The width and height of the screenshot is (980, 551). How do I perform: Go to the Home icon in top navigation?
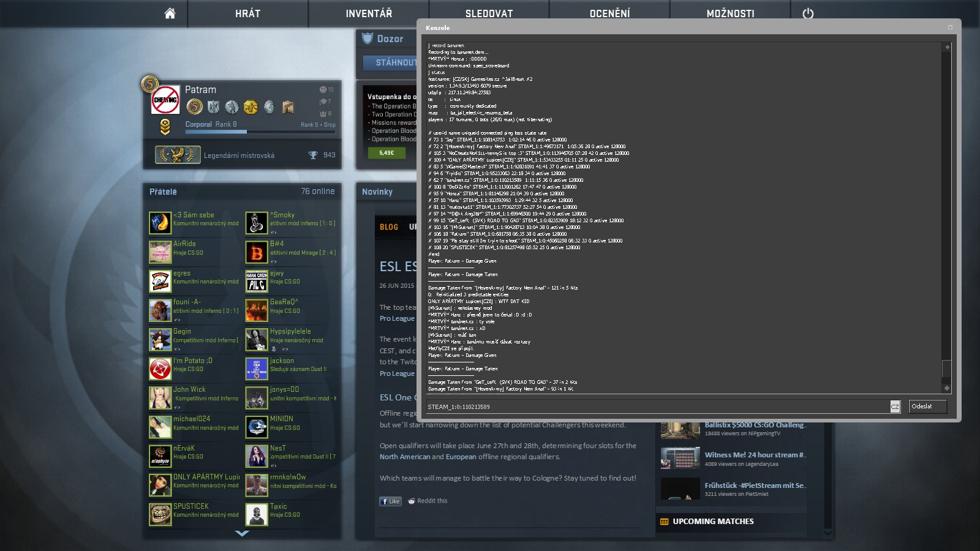(x=170, y=13)
